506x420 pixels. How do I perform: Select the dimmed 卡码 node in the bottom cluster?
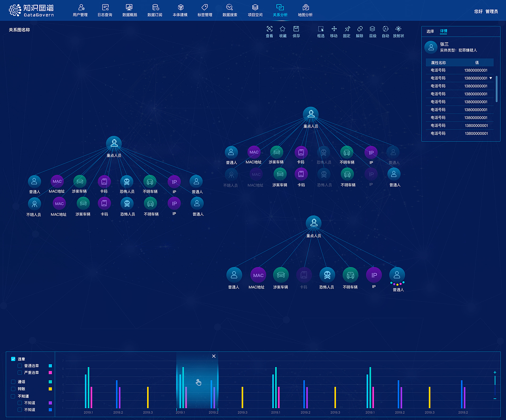(304, 275)
